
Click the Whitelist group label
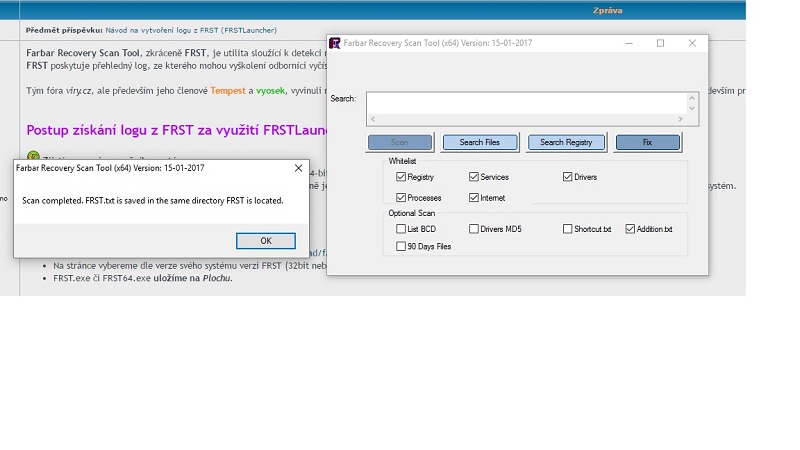[x=402, y=161]
